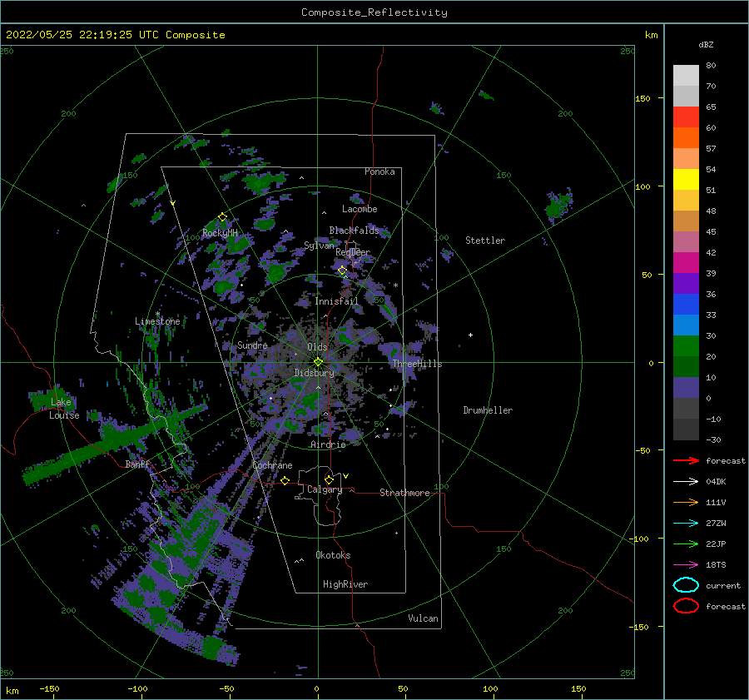
Task: Click the yellow diamond marker below Cochrane
Action: point(285,480)
